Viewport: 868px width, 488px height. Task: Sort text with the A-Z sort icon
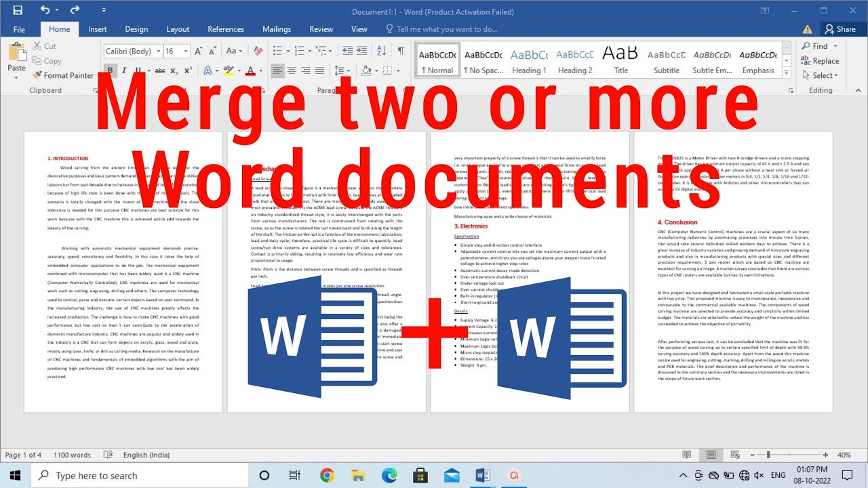point(382,51)
